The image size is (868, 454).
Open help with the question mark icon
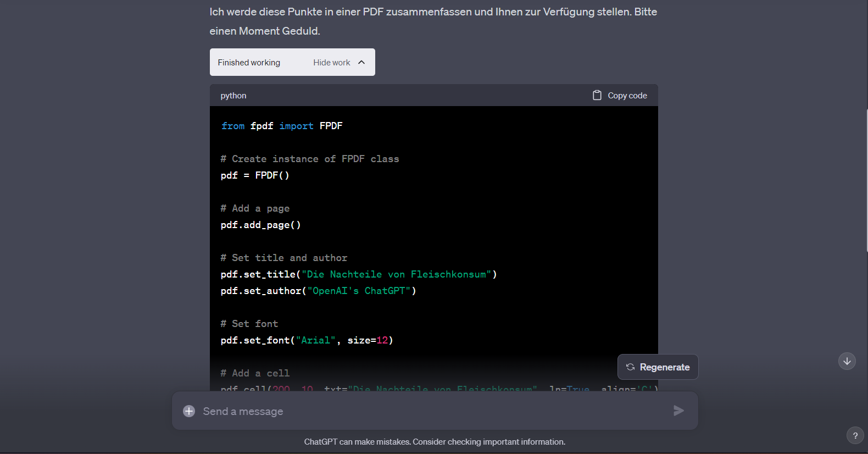pos(855,435)
